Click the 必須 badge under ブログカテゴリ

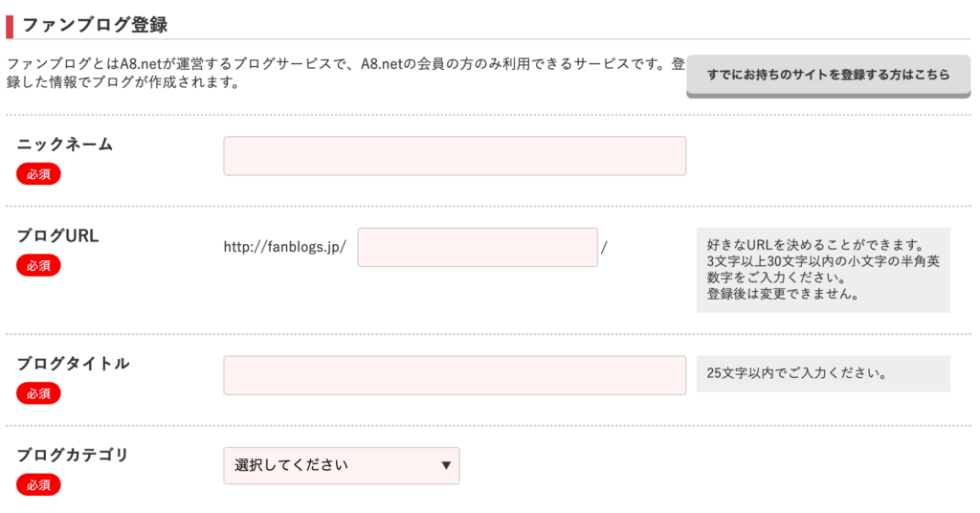click(38, 484)
